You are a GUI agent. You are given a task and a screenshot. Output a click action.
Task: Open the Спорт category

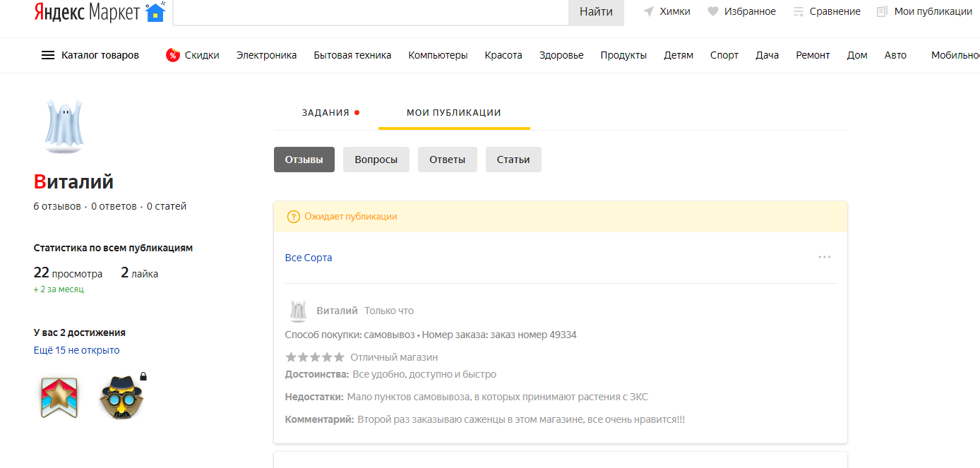[724, 55]
